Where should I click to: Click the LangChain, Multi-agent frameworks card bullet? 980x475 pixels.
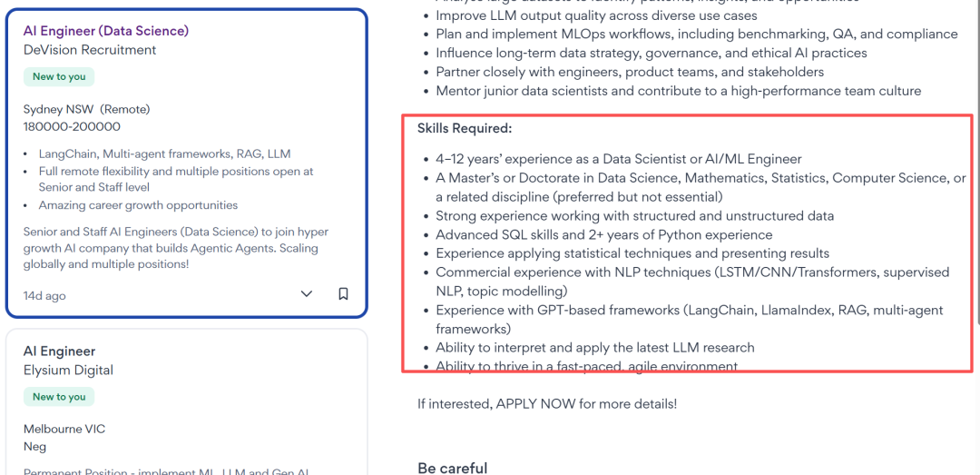coord(164,154)
